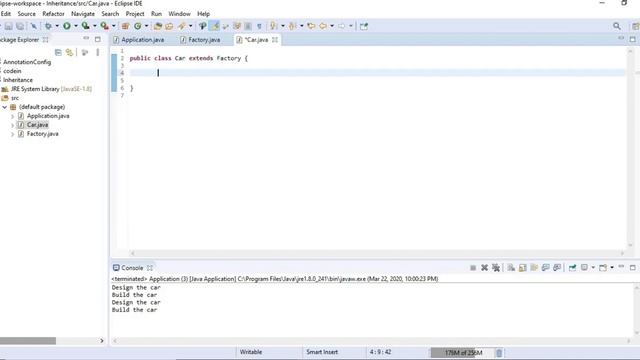
Task: Minimize the Package Explorer view
Action: tap(86, 39)
